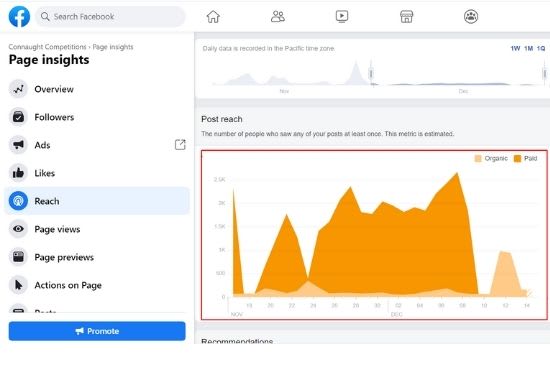Click the Page insights title

[x=49, y=60]
